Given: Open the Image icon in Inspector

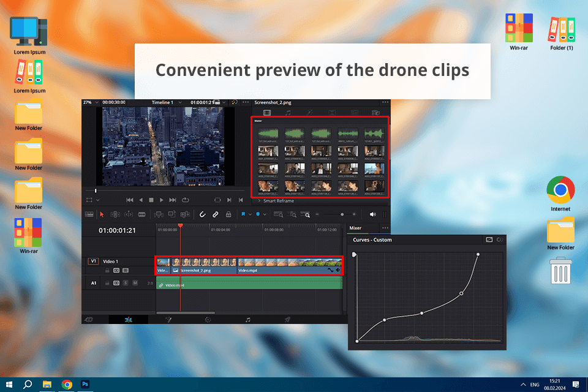Looking at the screenshot, I should pos(355,113).
